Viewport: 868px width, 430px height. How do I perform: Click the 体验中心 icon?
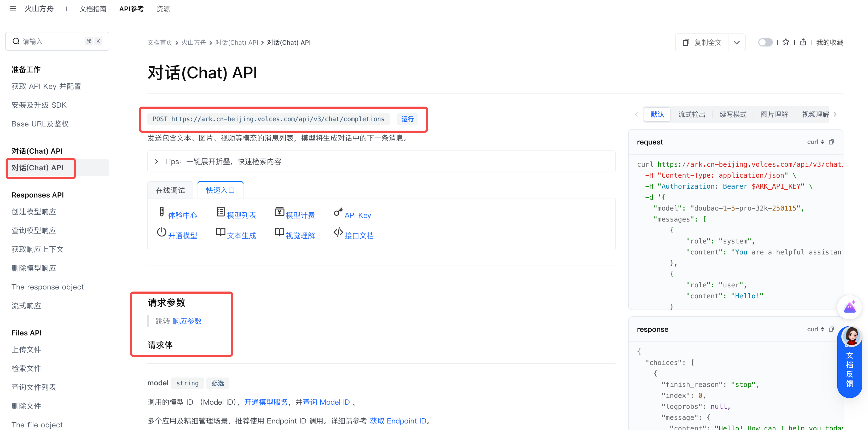(162, 212)
